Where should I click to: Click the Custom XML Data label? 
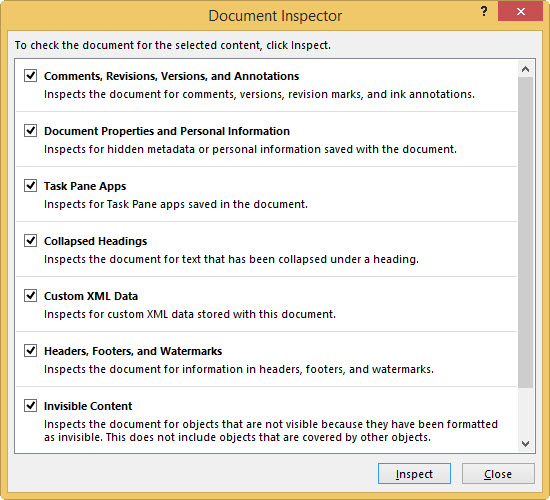(x=90, y=296)
